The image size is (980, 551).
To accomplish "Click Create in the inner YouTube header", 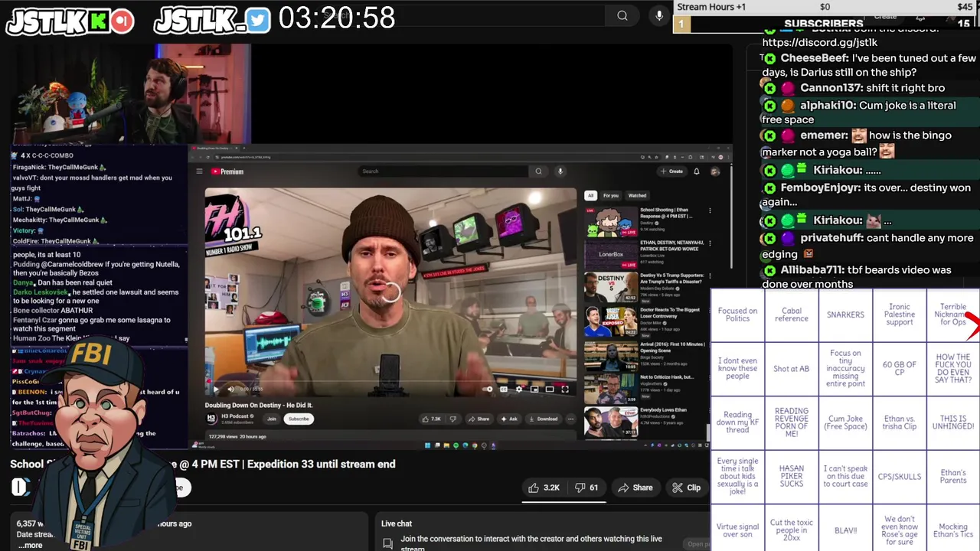I will pos(672,171).
